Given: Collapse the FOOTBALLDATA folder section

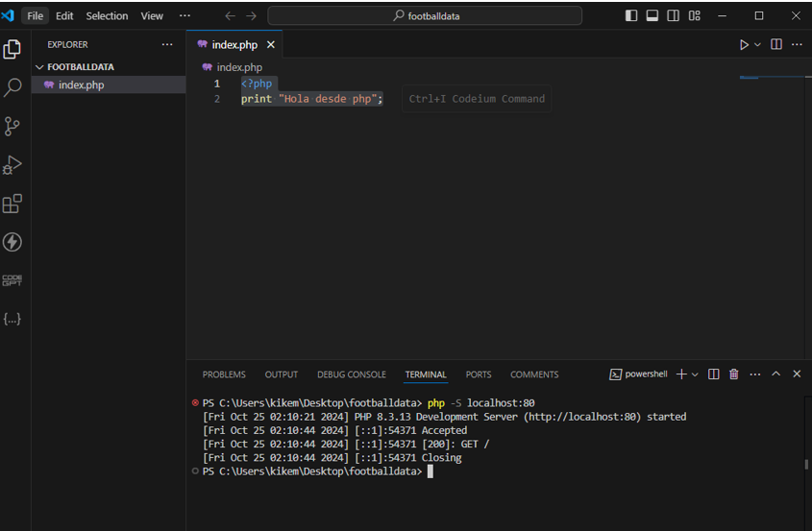Looking at the screenshot, I should click(x=39, y=67).
